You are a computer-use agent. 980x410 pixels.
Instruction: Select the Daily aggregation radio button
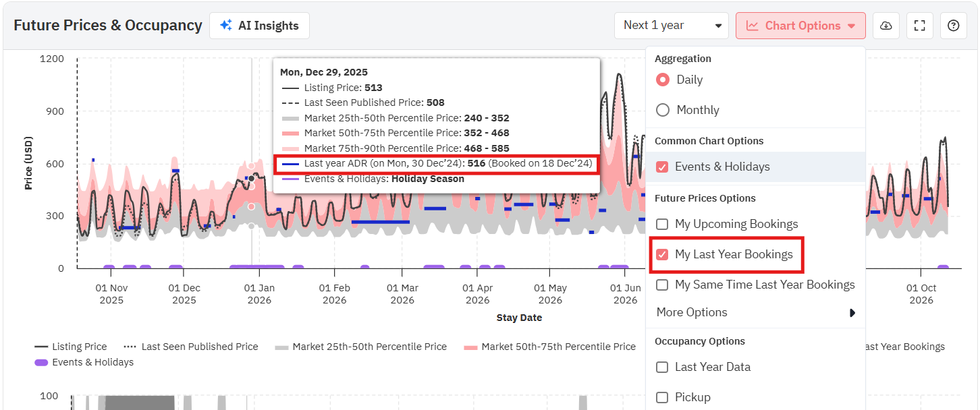pyautogui.click(x=663, y=80)
